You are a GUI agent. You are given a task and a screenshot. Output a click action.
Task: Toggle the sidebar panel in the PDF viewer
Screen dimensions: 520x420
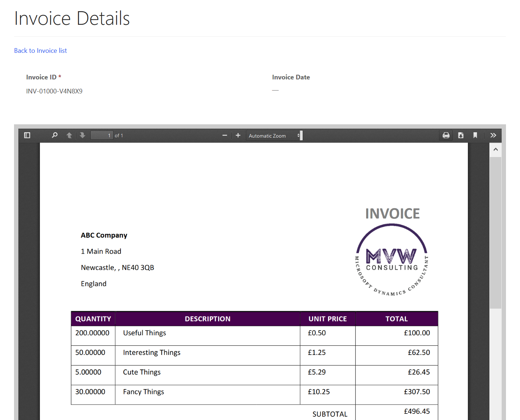coord(27,135)
